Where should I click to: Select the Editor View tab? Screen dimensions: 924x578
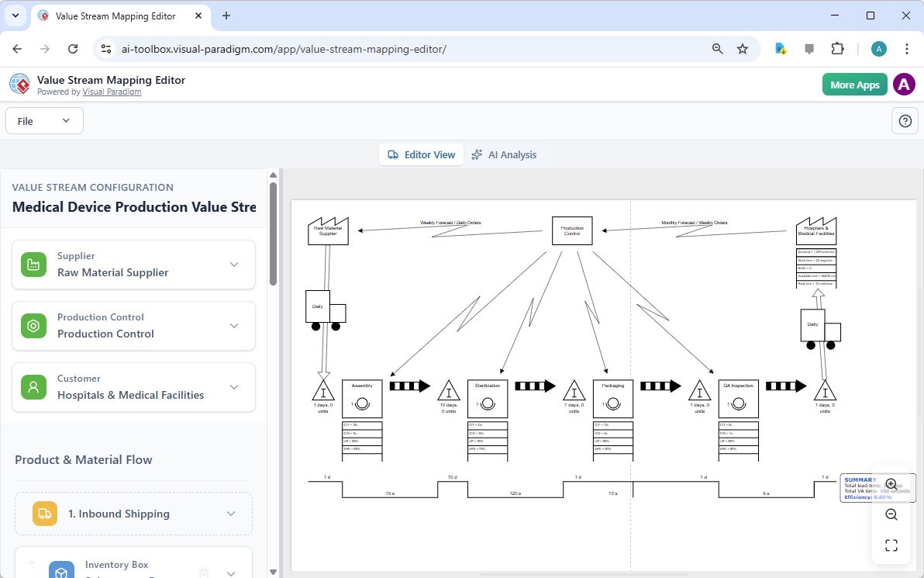click(421, 154)
